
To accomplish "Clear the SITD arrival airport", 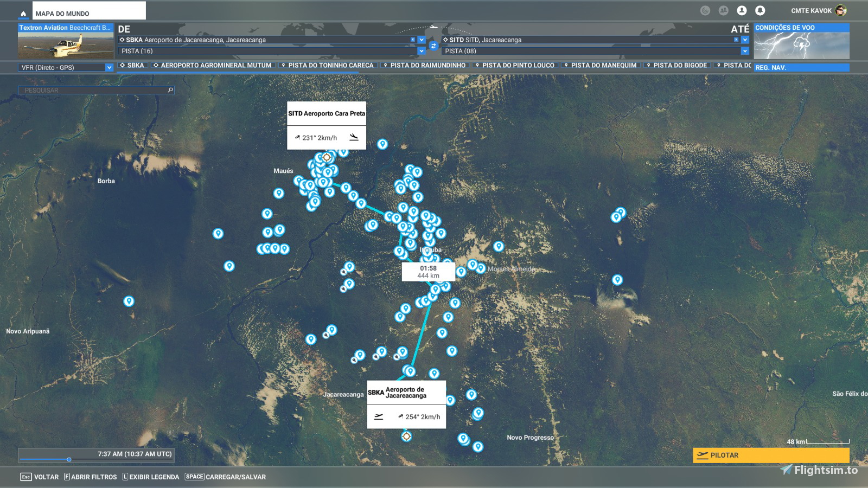I will (x=736, y=40).
